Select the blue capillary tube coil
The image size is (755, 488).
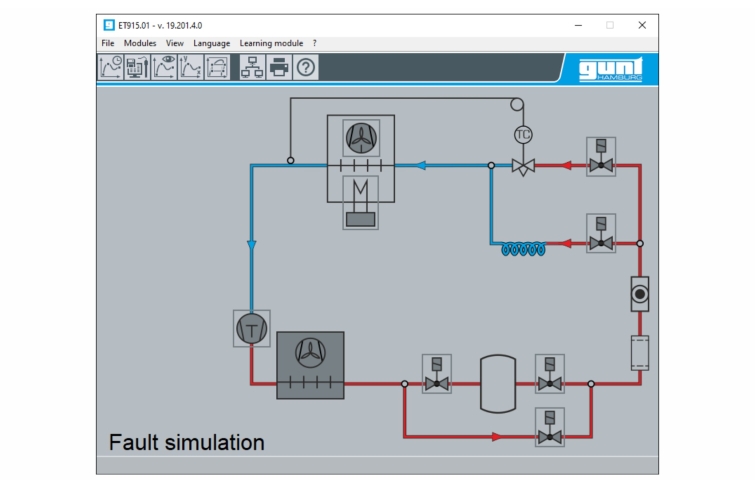tap(523, 249)
